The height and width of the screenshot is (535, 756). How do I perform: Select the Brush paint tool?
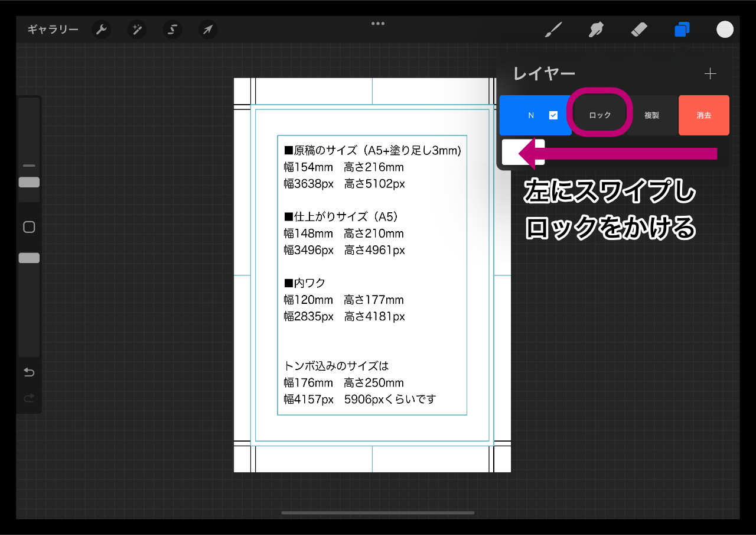click(x=553, y=30)
